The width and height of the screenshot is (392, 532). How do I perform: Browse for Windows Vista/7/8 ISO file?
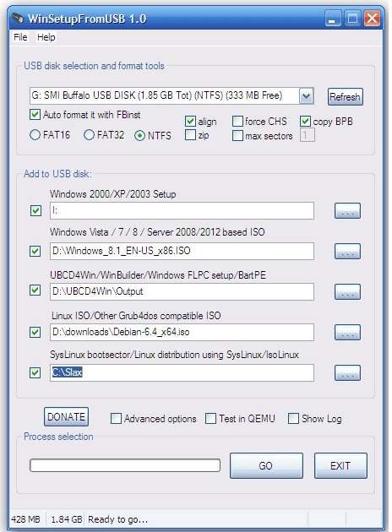tap(347, 251)
